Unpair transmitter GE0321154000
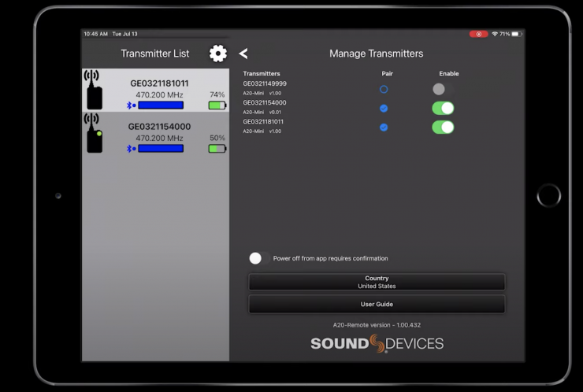Image resolution: width=583 pixels, height=392 pixels. [x=384, y=108]
